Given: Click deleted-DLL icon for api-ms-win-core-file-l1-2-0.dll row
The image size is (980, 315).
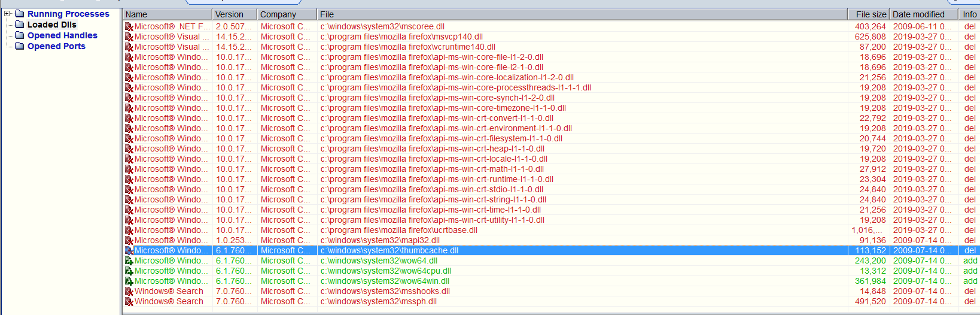Looking at the screenshot, I should (129, 57).
